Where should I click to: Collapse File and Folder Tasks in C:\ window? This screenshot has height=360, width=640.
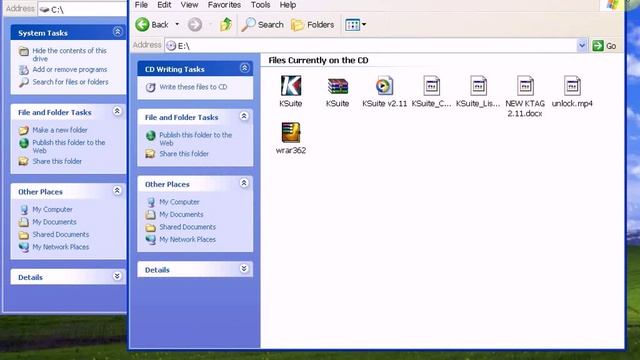[117, 111]
